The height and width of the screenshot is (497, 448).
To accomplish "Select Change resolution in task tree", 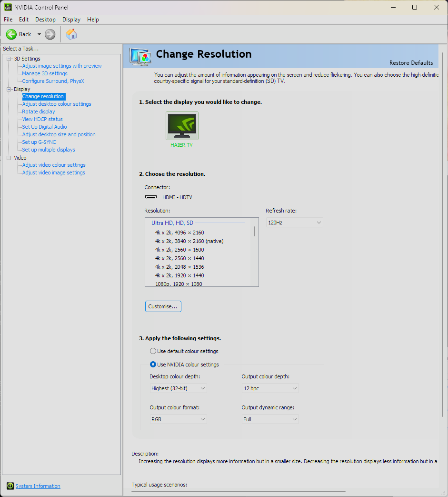I will click(x=43, y=96).
